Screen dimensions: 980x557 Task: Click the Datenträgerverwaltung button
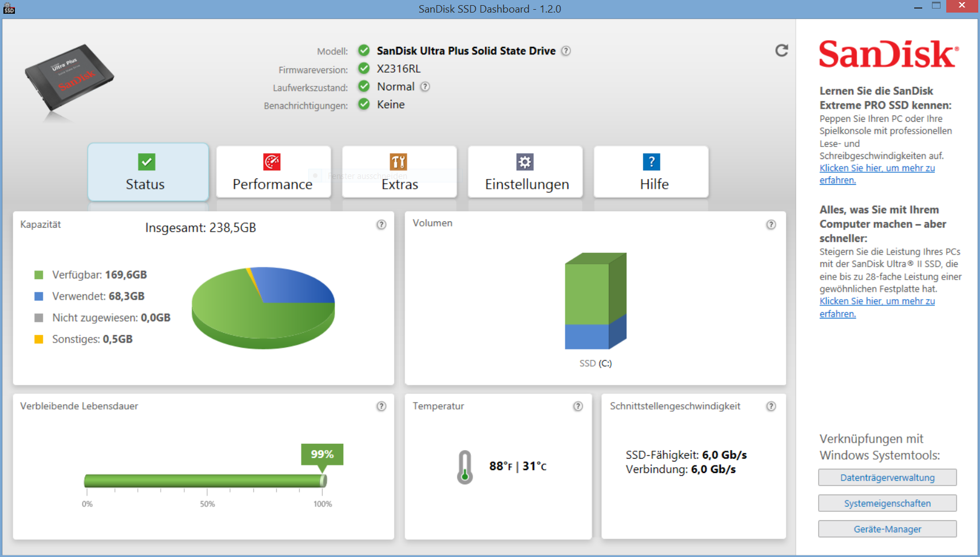click(x=887, y=478)
